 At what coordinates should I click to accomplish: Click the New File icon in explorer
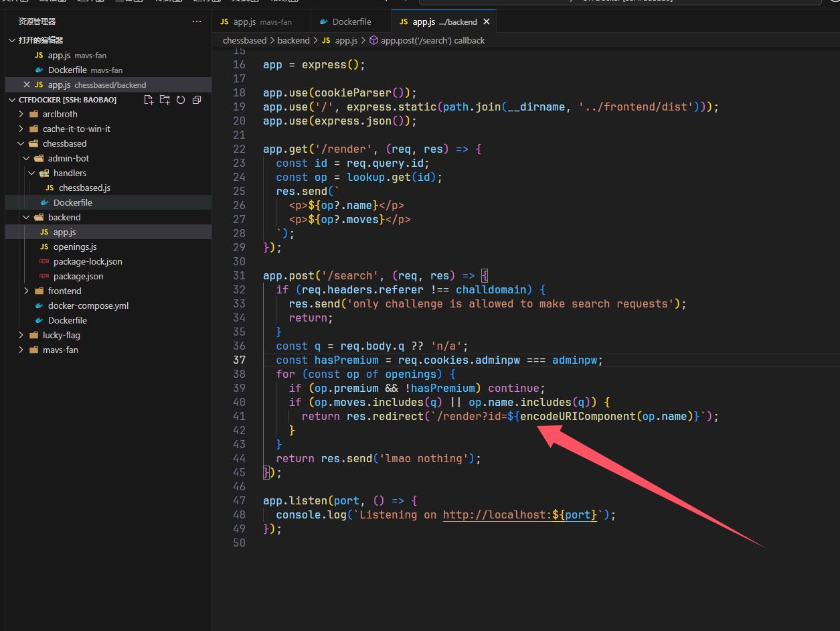pos(149,100)
